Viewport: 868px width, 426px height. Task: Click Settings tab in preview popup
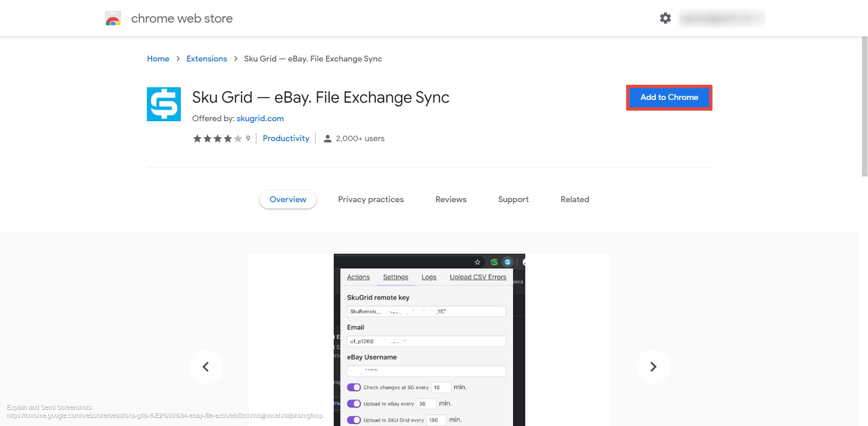coord(396,277)
